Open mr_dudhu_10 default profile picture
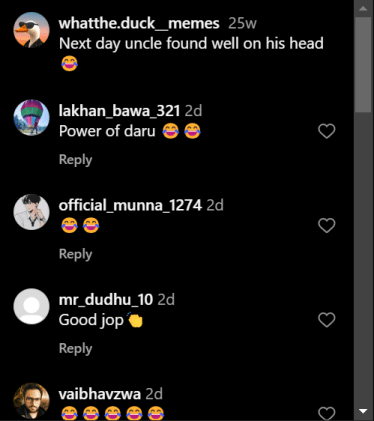This screenshot has width=374, height=421. (31, 306)
